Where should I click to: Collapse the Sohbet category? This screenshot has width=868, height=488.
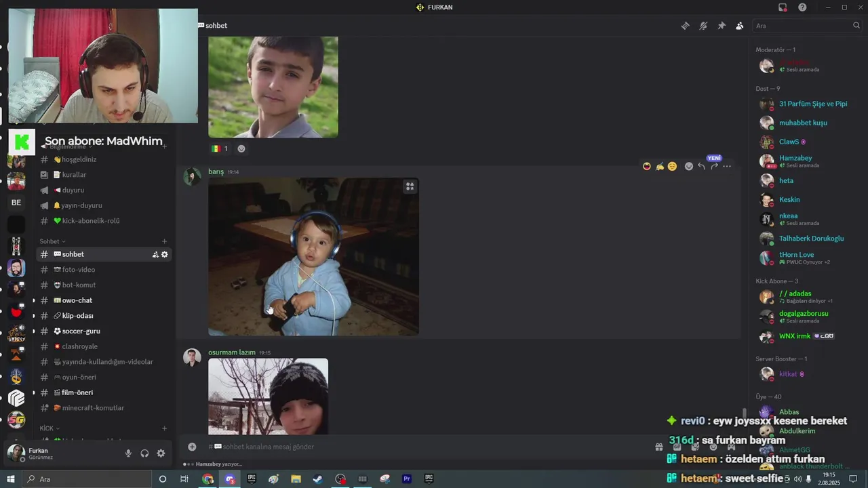click(52, 241)
